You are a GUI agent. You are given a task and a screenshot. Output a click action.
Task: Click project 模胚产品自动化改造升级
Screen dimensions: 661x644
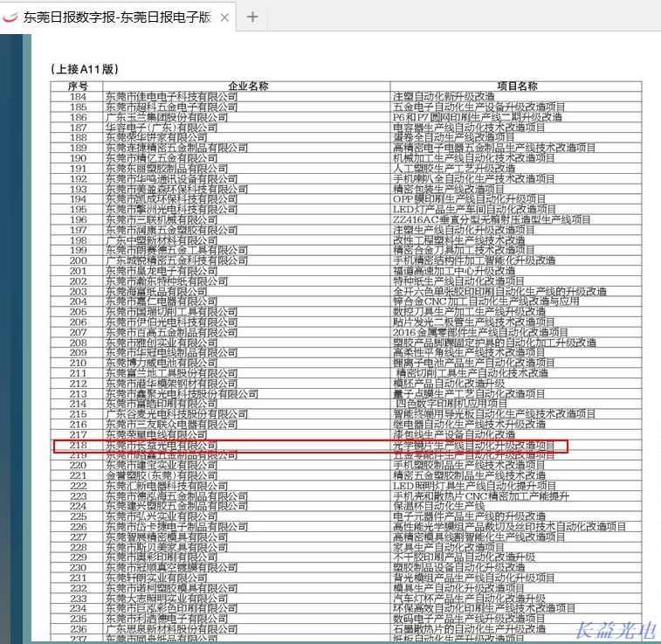449,384
